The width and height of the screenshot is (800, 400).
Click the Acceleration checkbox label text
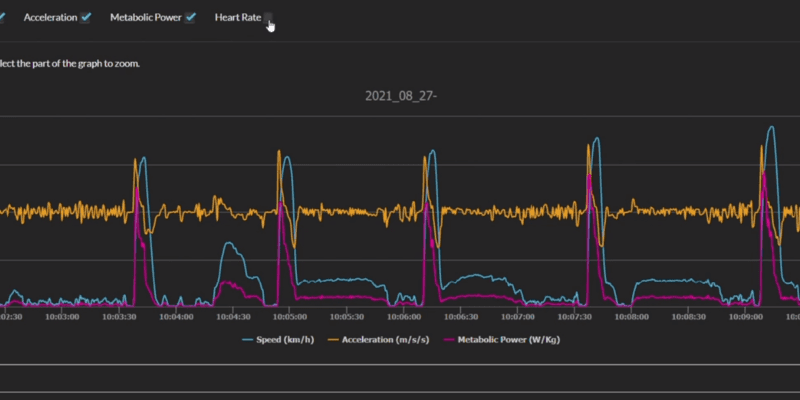(x=50, y=18)
